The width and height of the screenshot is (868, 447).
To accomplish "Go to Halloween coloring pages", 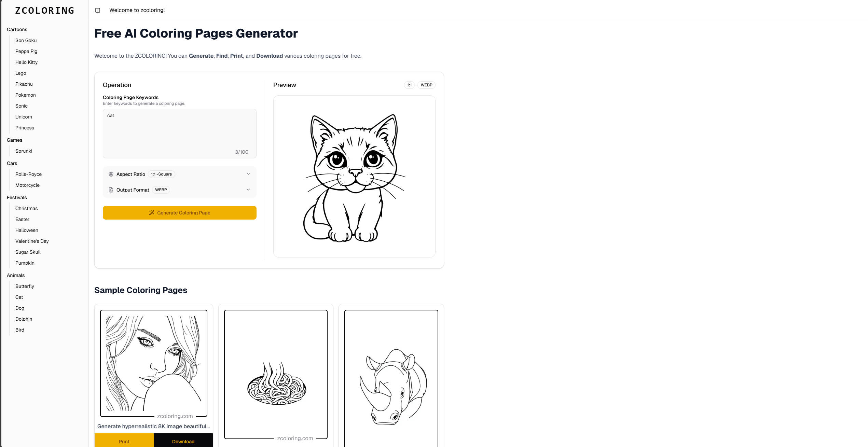I will [27, 230].
